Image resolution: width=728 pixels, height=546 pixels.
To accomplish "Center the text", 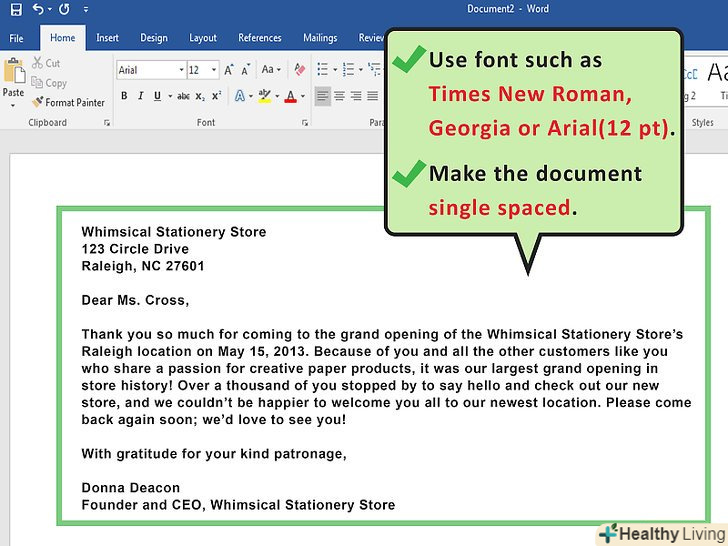I will pos(339,96).
